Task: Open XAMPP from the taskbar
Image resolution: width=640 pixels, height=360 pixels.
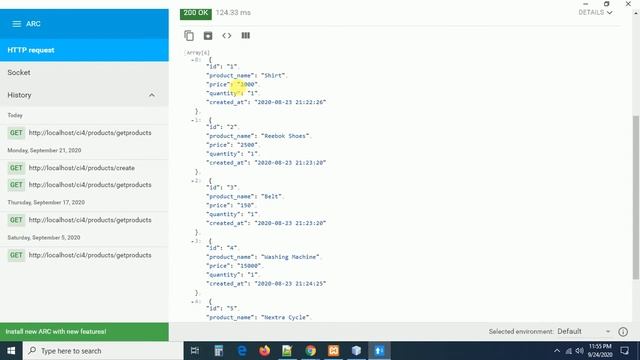Action: point(333,351)
